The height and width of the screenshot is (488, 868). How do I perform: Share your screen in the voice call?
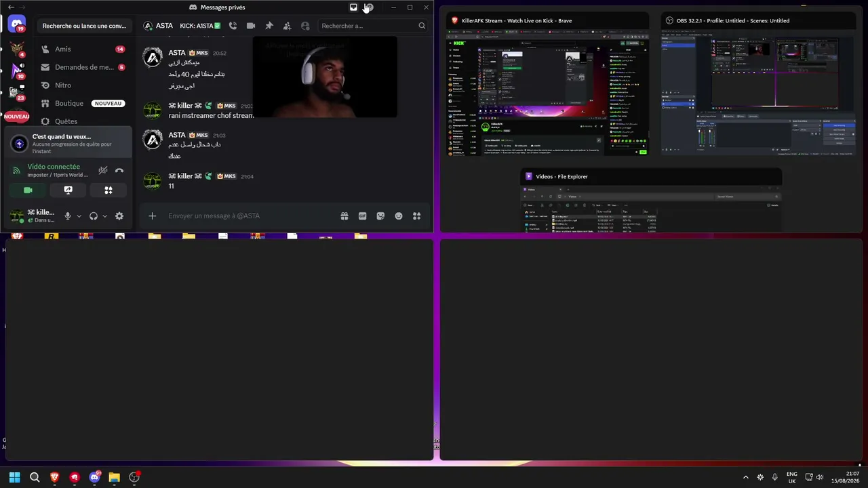(x=68, y=190)
